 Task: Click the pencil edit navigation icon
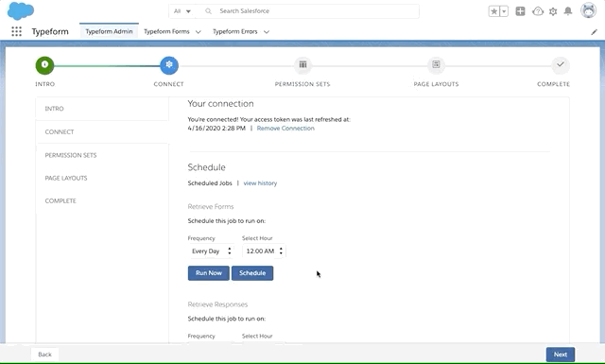(x=594, y=32)
